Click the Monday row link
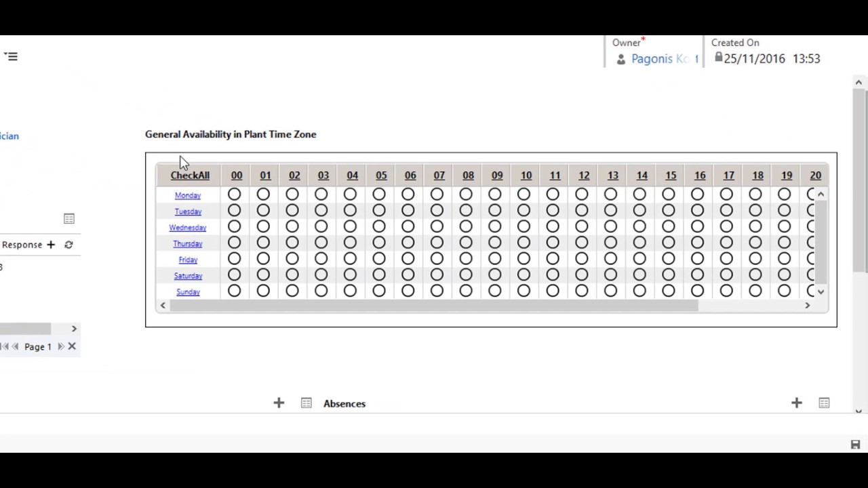The image size is (868, 488). coord(188,195)
